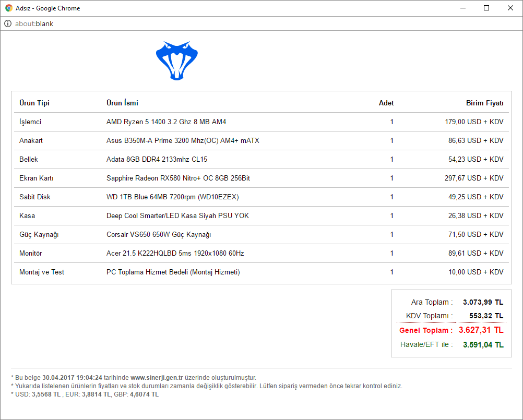523x420 pixels.
Task: Click the 49,25 USD + KDV price
Action: click(476, 197)
